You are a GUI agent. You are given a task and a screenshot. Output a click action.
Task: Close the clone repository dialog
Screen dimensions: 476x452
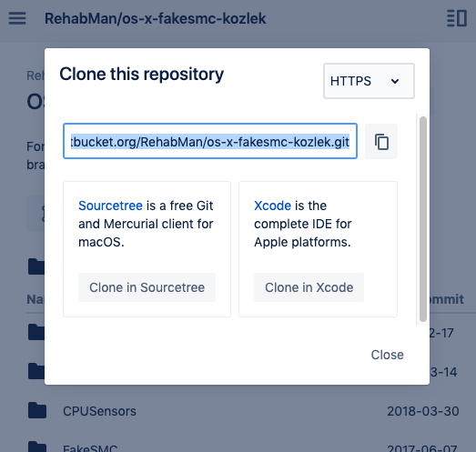click(388, 355)
